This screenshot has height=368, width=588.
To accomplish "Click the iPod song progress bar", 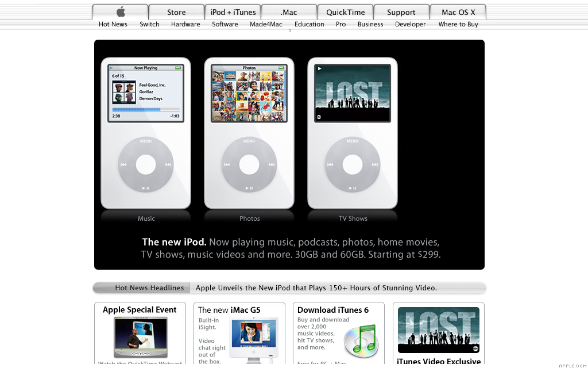I will tap(146, 110).
